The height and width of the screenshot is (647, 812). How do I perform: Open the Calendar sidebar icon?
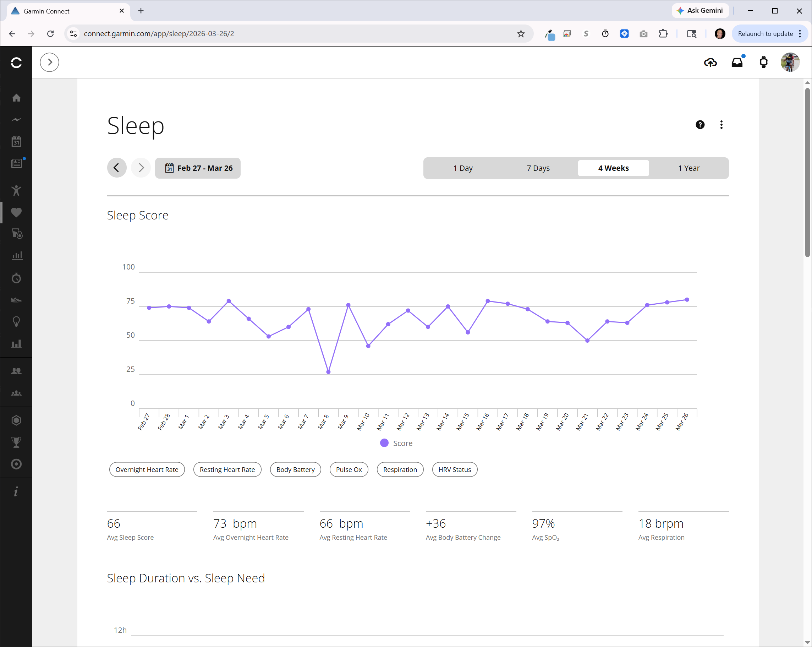pos(16,141)
